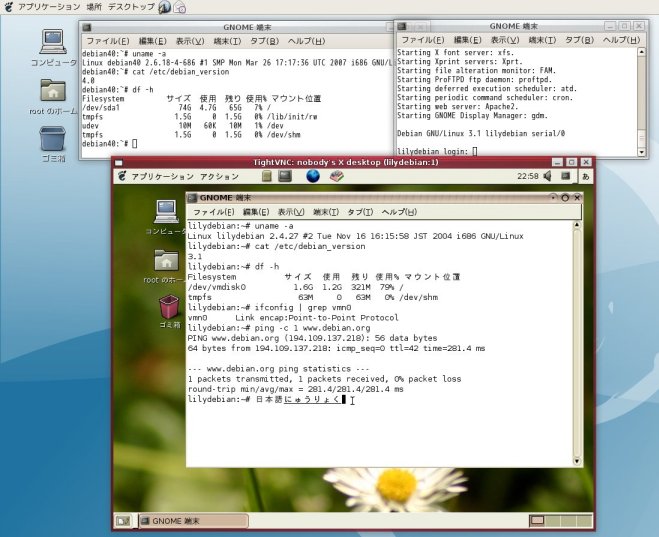Open ファイル(F) in the debian40 terminal window
Screen dimensions: 659x537
108,41
